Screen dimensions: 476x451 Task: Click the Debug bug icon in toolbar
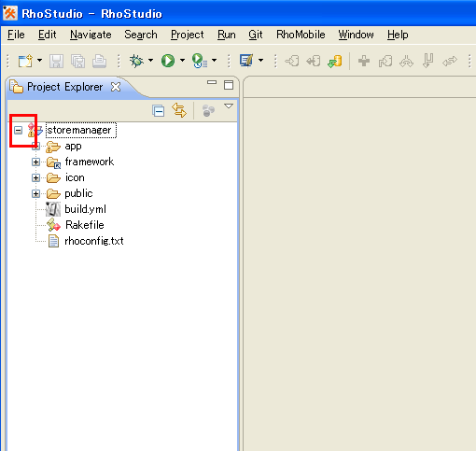[136, 61]
